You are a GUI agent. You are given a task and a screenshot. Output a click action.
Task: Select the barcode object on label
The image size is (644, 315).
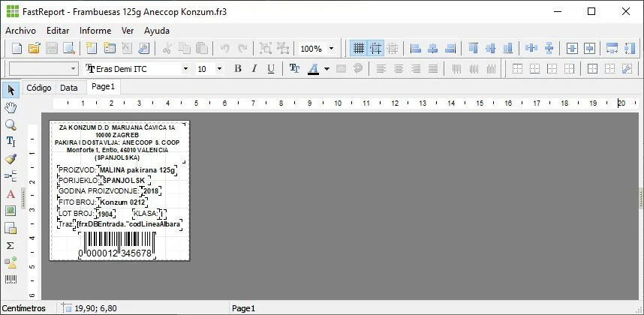[117, 245]
